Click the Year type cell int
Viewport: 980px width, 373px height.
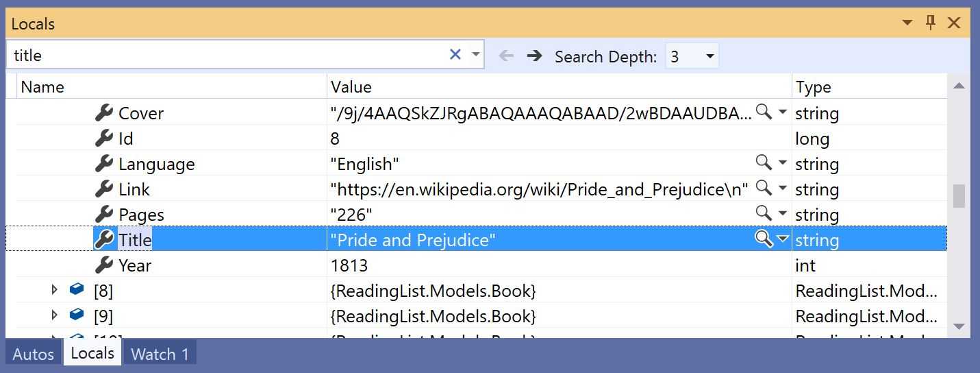[x=805, y=265]
